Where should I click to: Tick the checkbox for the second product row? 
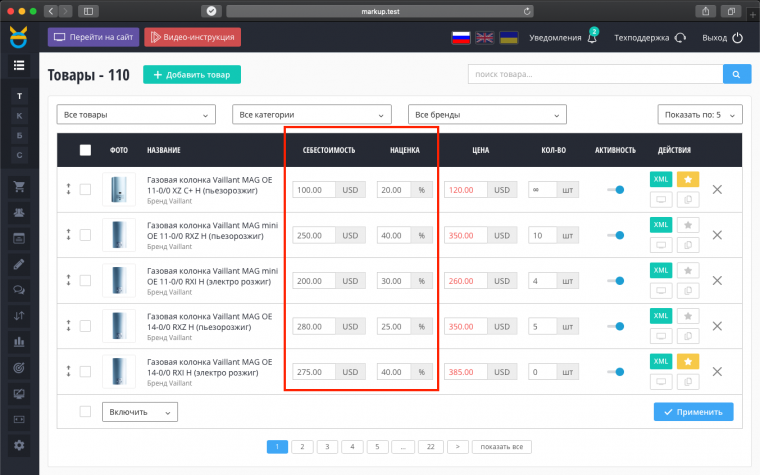coord(85,235)
